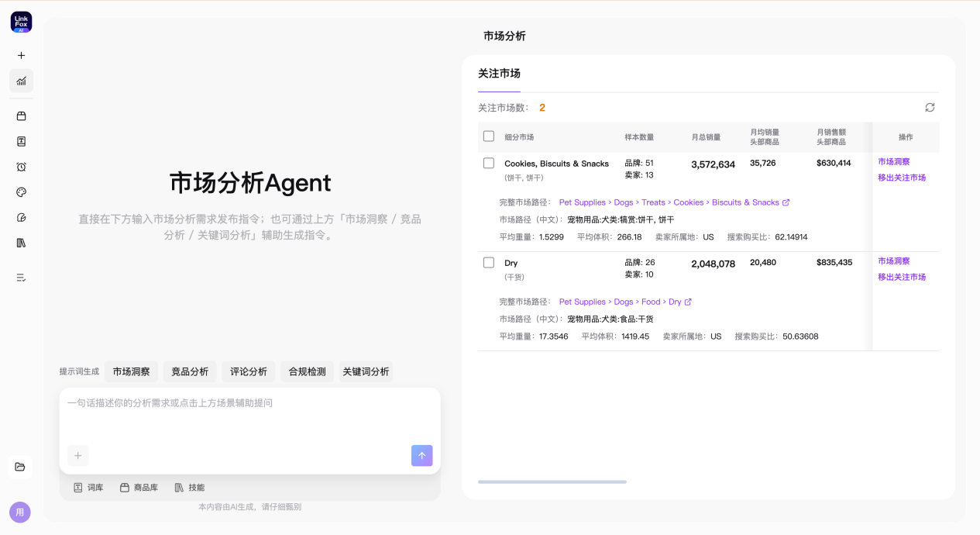Click the plus icon in left sidebar

[x=21, y=55]
